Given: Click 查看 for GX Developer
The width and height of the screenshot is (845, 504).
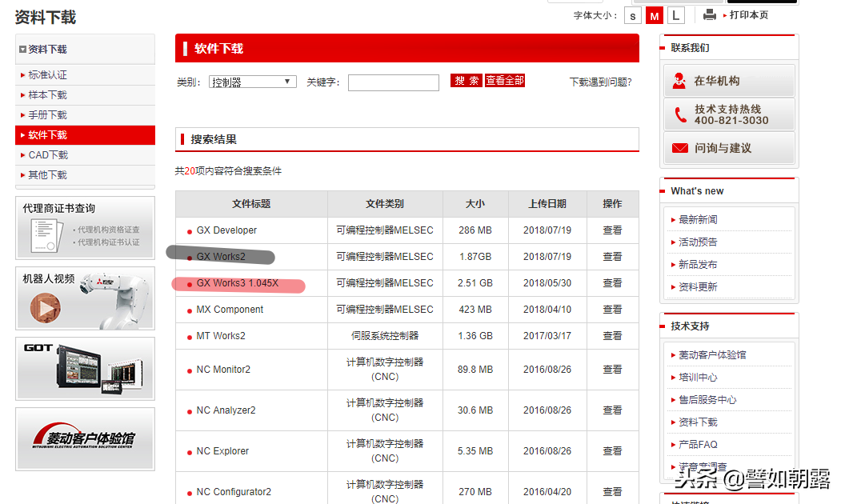Looking at the screenshot, I should coord(612,230).
